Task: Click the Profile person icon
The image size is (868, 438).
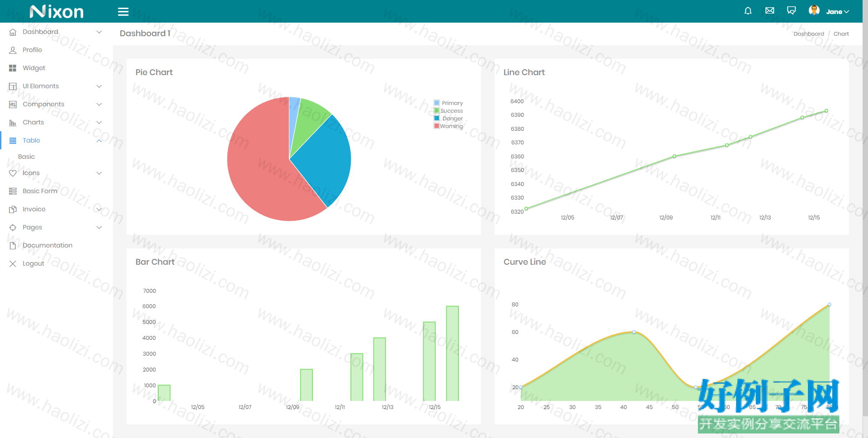Action: (x=13, y=50)
